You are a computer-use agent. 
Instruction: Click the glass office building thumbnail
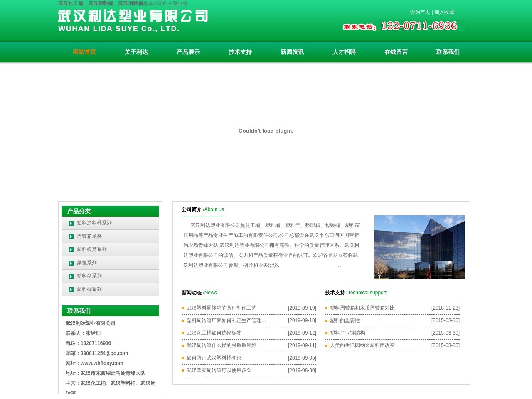point(419,247)
